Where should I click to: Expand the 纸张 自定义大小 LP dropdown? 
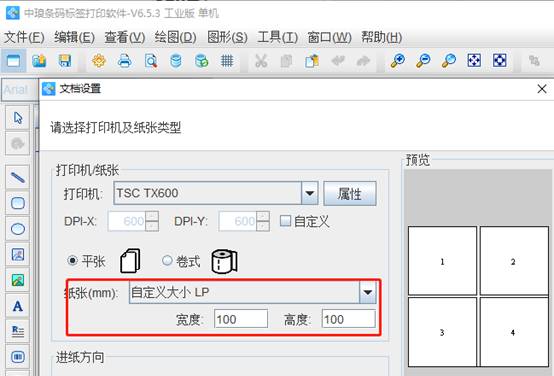point(367,292)
